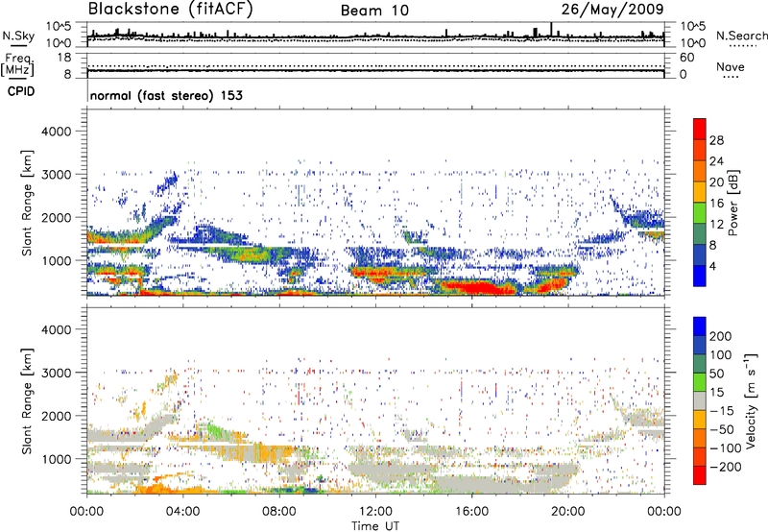
Task: Select 'Slant Range [km]' label of power panel
Action: point(27,203)
